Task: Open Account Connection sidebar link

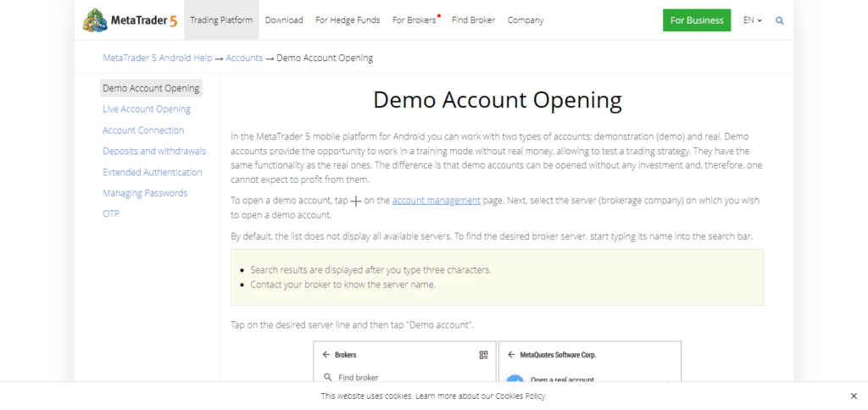Action: [x=143, y=130]
